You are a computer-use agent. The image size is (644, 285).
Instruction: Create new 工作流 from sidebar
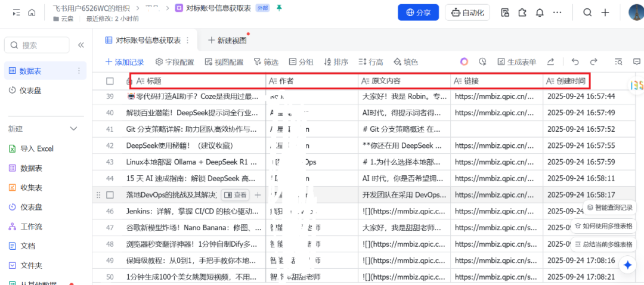click(x=26, y=227)
